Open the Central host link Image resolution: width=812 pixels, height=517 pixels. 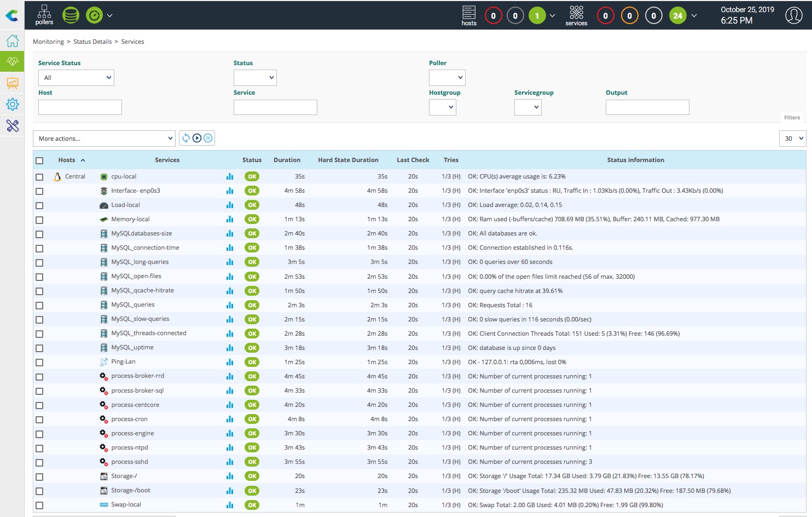click(x=75, y=176)
